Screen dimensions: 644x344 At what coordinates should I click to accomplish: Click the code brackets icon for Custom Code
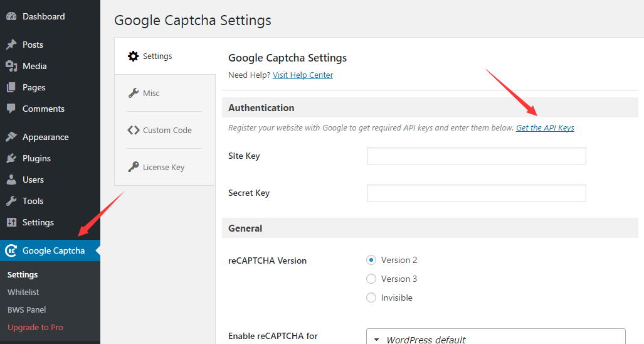pos(133,131)
